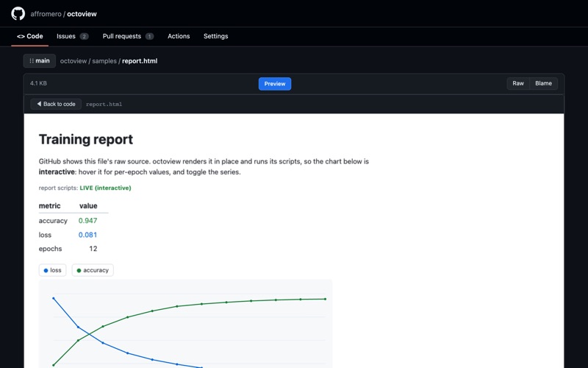Screen dimensions: 588x368
Task: Open the Issues tab
Action: (x=72, y=36)
